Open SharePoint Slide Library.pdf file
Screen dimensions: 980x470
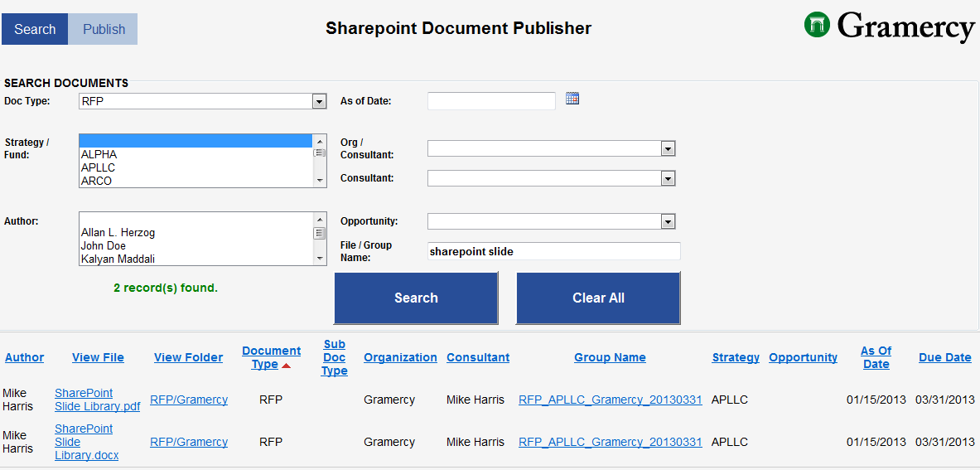pyautogui.click(x=98, y=400)
